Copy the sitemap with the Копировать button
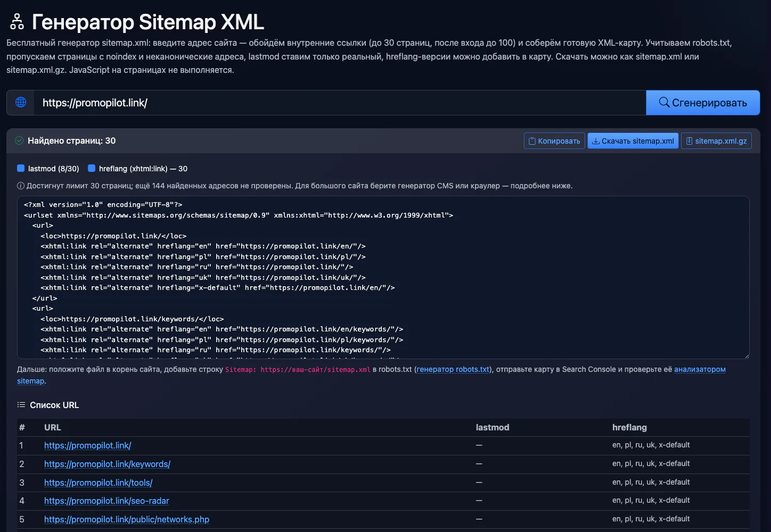Viewport: 771px width, 532px height. (554, 140)
